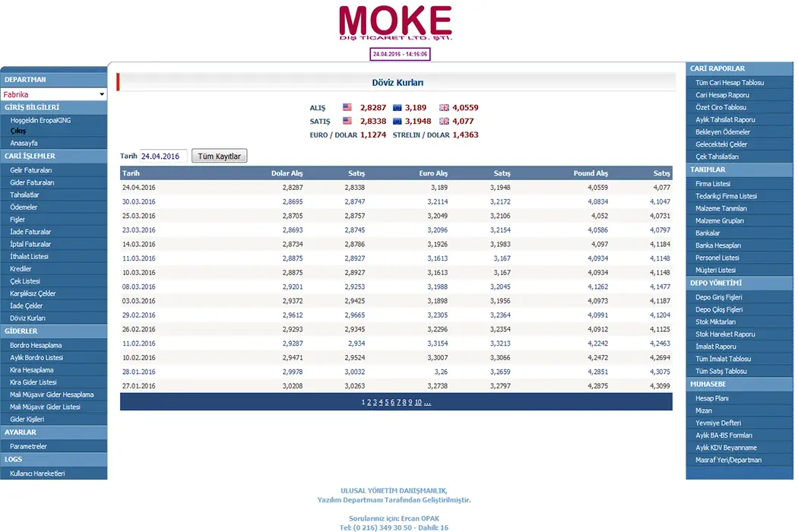Click the UK flag in the ALIŞ row
798x532 pixels.
444,108
